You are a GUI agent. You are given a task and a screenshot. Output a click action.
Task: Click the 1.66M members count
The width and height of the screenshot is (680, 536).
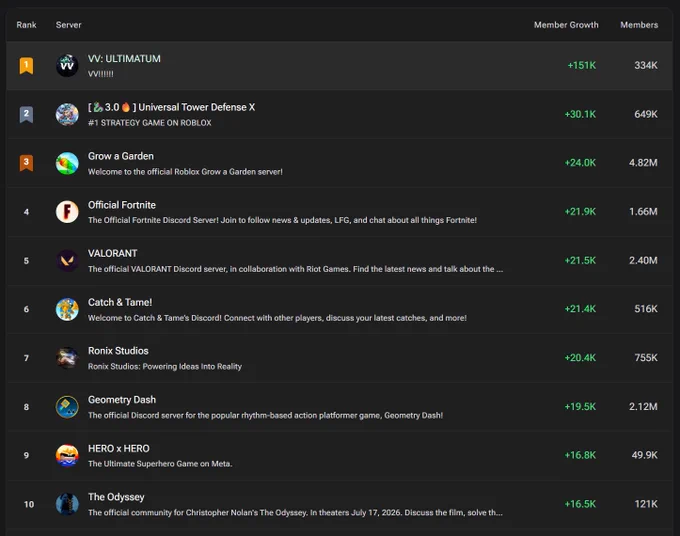click(643, 212)
